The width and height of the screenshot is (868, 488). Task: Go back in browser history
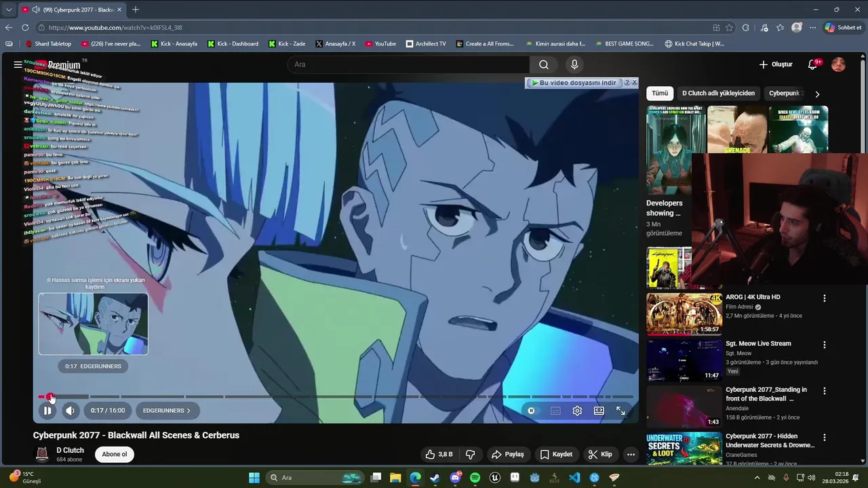coord(8,28)
